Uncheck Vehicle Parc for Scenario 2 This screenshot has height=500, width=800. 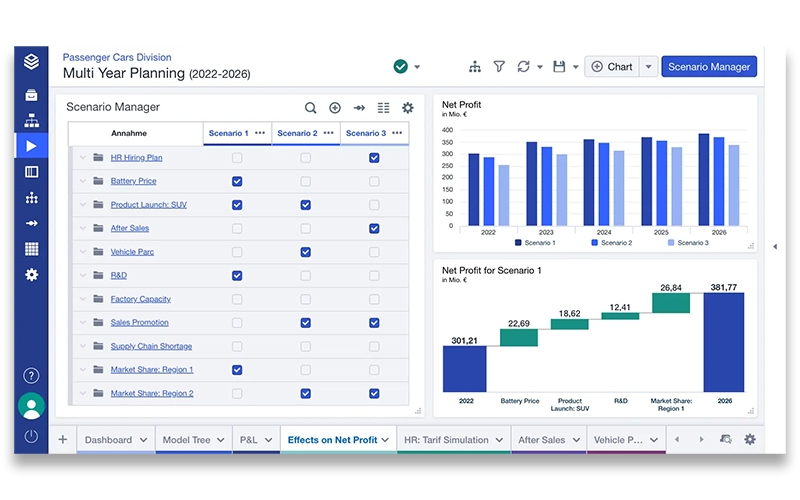pyautogui.click(x=305, y=252)
